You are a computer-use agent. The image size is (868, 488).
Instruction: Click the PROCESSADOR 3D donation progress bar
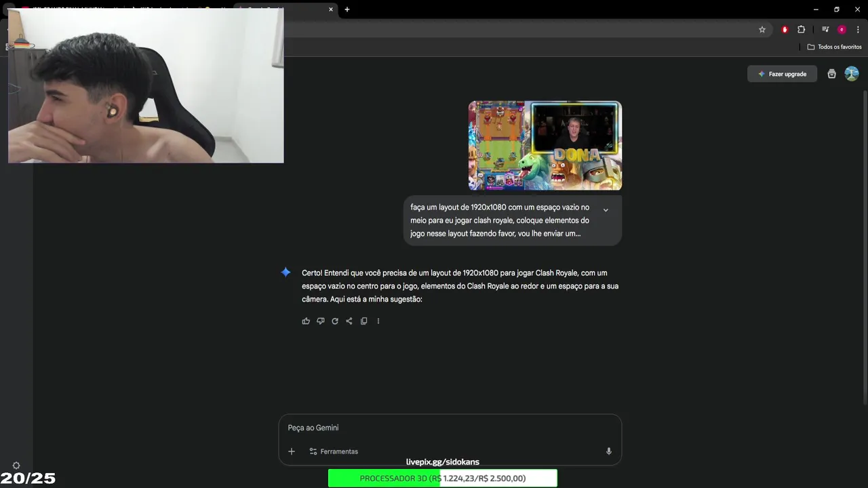point(443,479)
